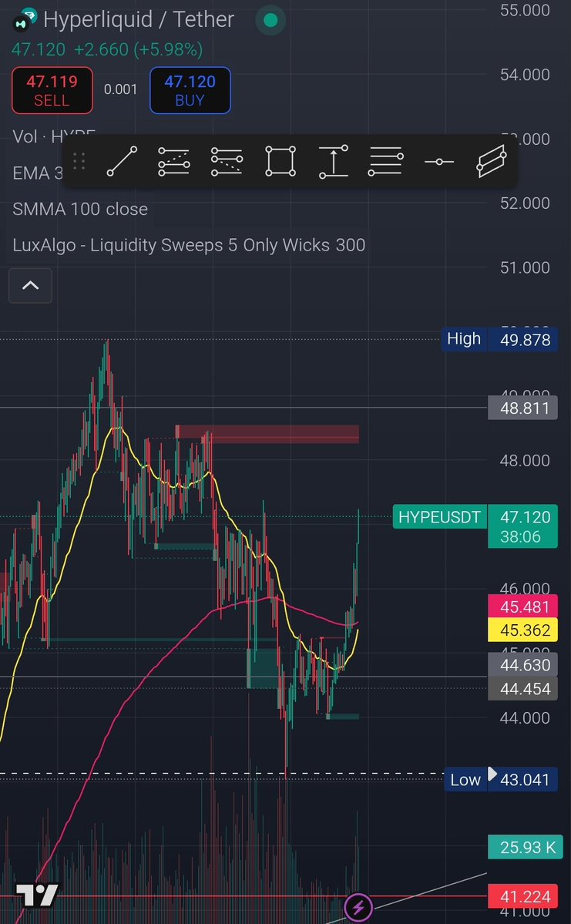Open the Hyperliquid / Tether symbol title
The height and width of the screenshot is (924, 571).
[139, 19]
